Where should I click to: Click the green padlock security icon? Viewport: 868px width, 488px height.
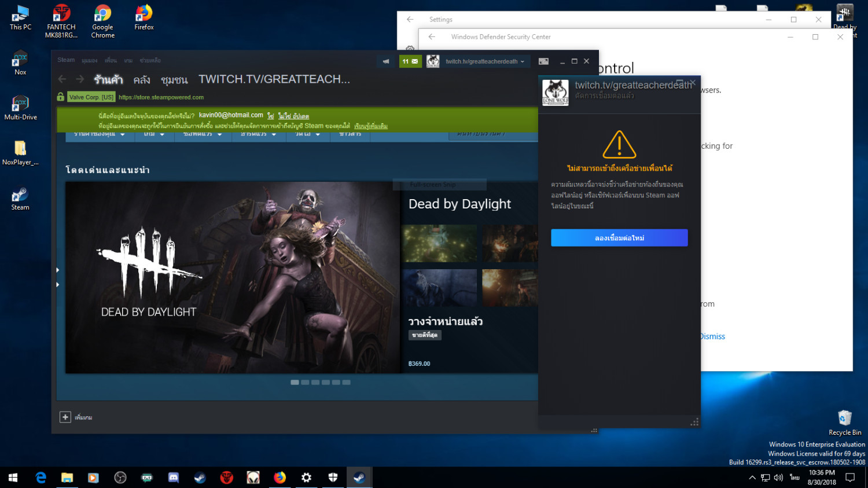coord(61,97)
